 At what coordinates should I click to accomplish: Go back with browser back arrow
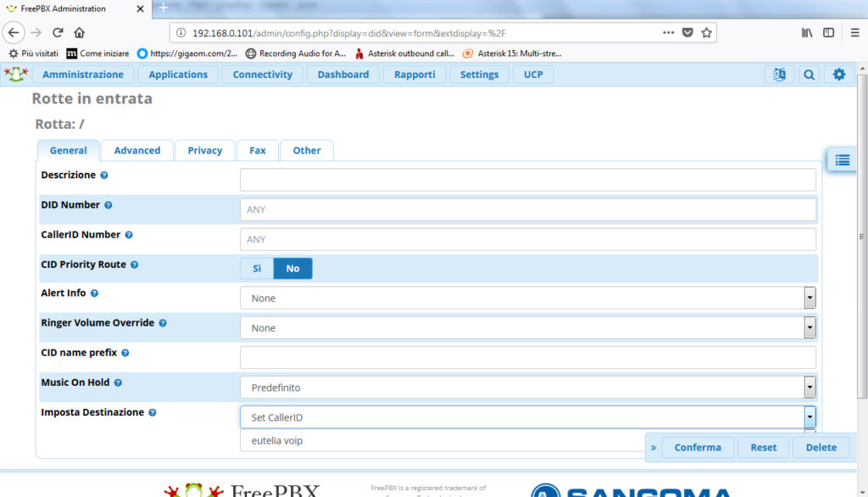14,33
